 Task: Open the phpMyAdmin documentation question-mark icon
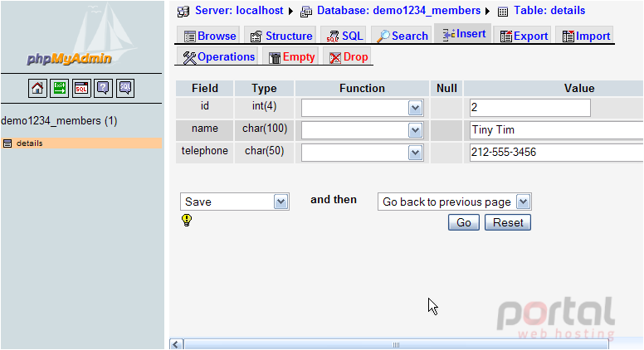103,88
